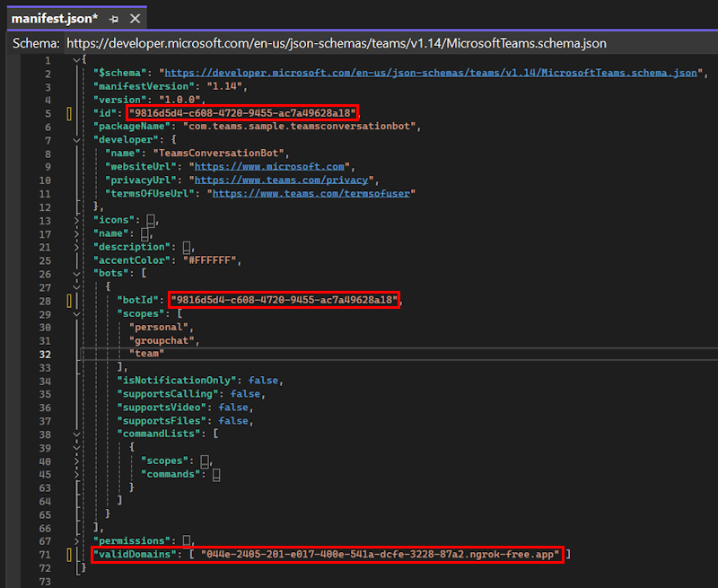The image size is (718, 588).
Task: Click the false value of "isNotificationOnly"
Action: click(263, 381)
